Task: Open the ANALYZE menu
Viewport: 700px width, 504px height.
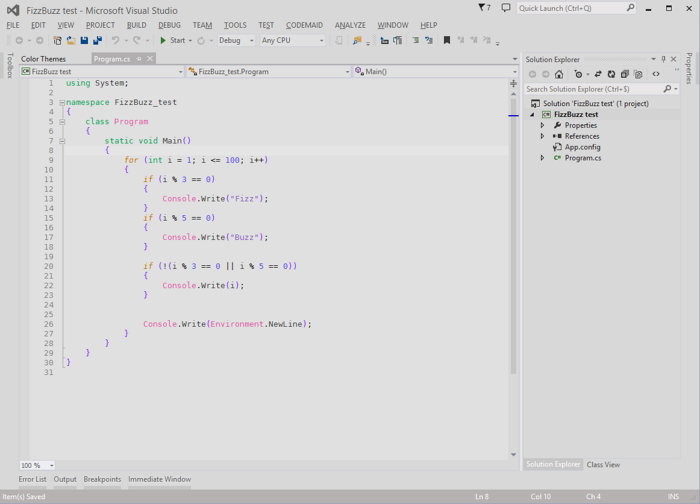Action: click(350, 25)
